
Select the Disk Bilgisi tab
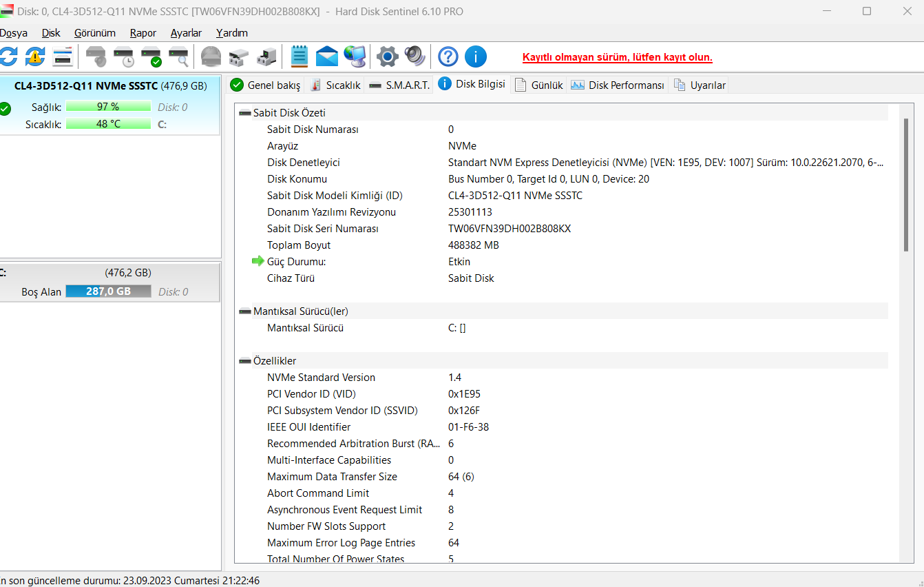coord(472,84)
